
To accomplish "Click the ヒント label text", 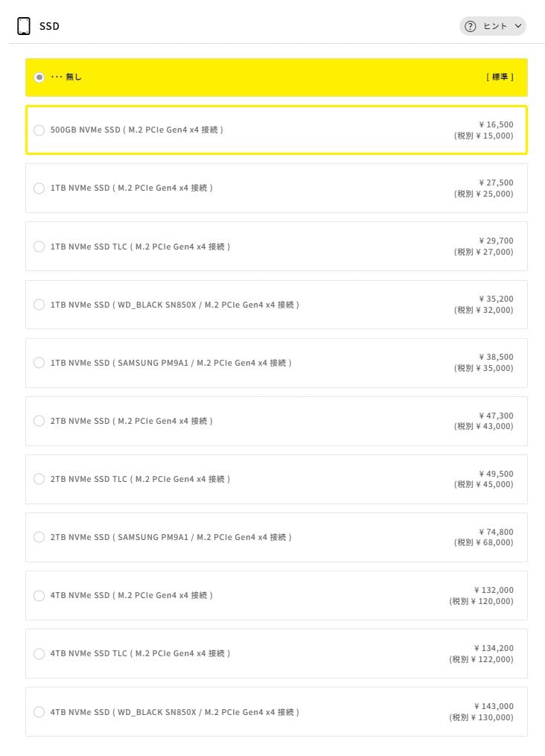I will pyautogui.click(x=495, y=26).
